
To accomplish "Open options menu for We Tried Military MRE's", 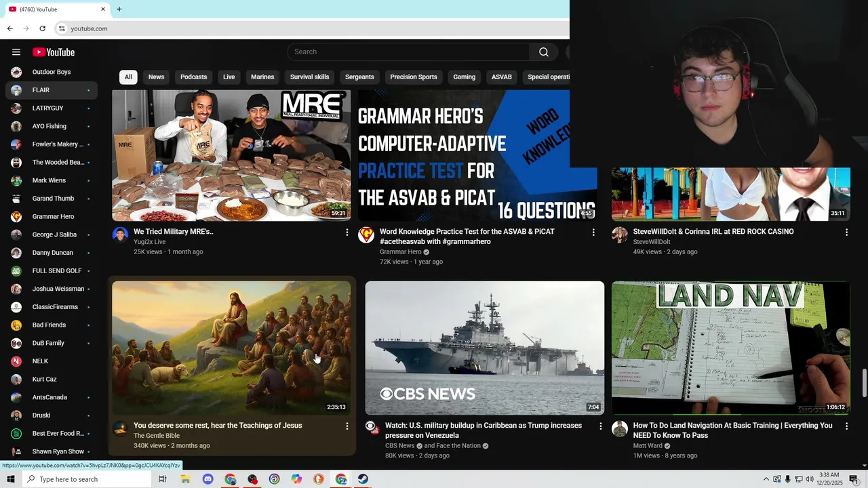I will tap(347, 232).
